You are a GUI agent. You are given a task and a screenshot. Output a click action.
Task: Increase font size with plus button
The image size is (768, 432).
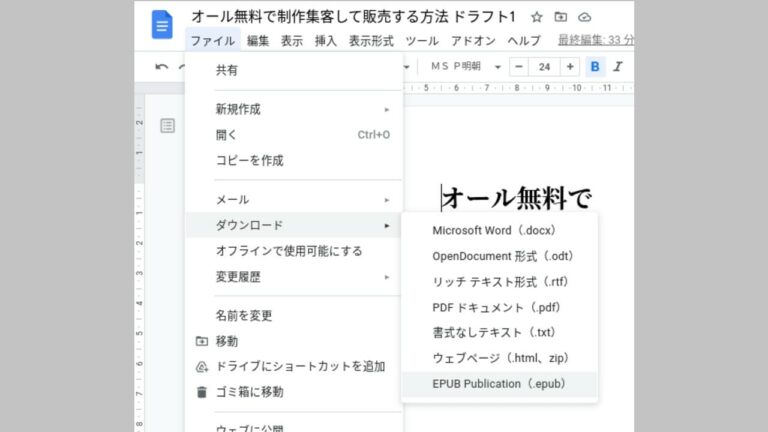570,67
